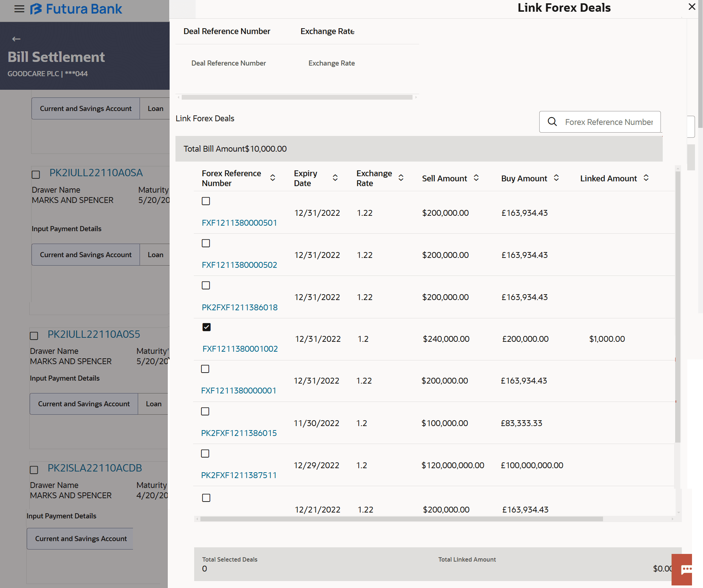
Task: Click the search magnifier icon
Action: click(x=552, y=122)
